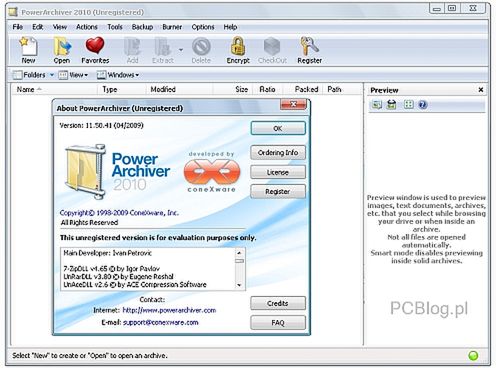The width and height of the screenshot is (496, 368).
Task: Select the Encrypt padlock icon
Action: pyautogui.click(x=238, y=50)
